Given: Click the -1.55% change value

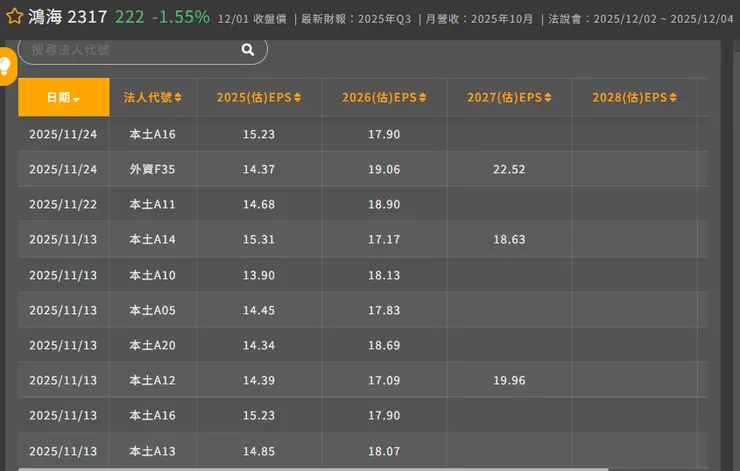Looking at the screenshot, I should (x=181, y=17).
